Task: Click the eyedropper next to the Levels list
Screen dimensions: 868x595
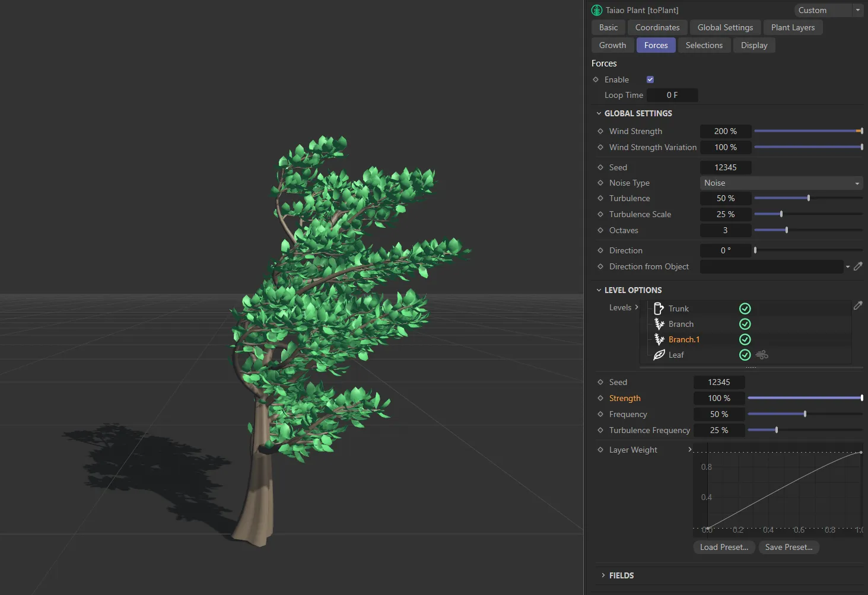Action: (858, 306)
